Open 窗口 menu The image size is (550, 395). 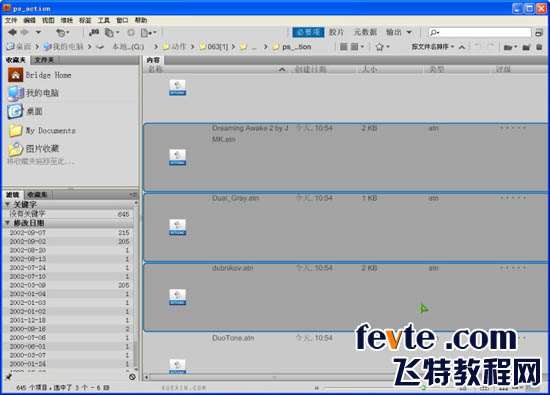[122, 20]
